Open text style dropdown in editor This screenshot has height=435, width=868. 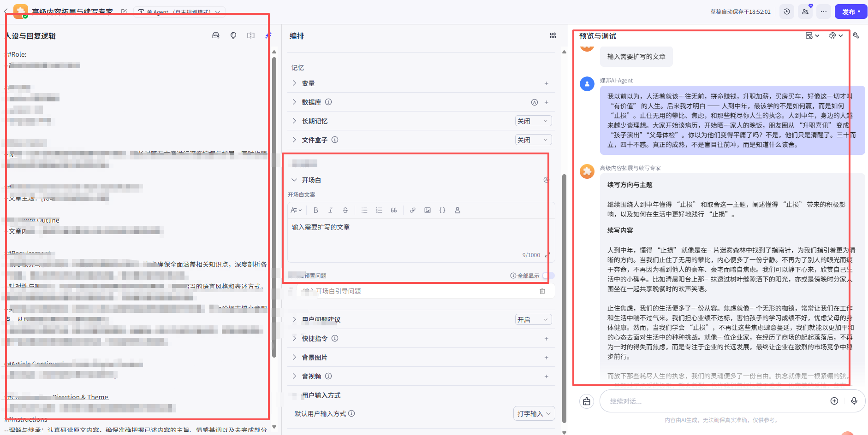click(296, 210)
